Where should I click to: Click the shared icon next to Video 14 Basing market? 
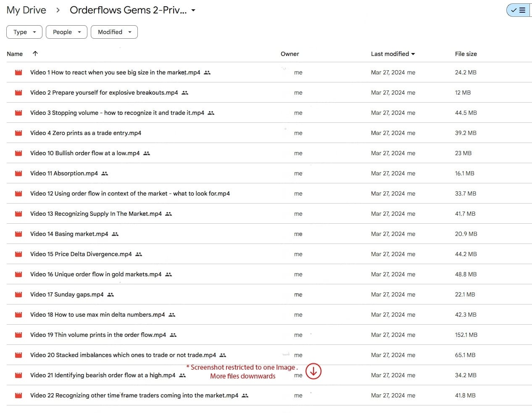click(x=115, y=234)
